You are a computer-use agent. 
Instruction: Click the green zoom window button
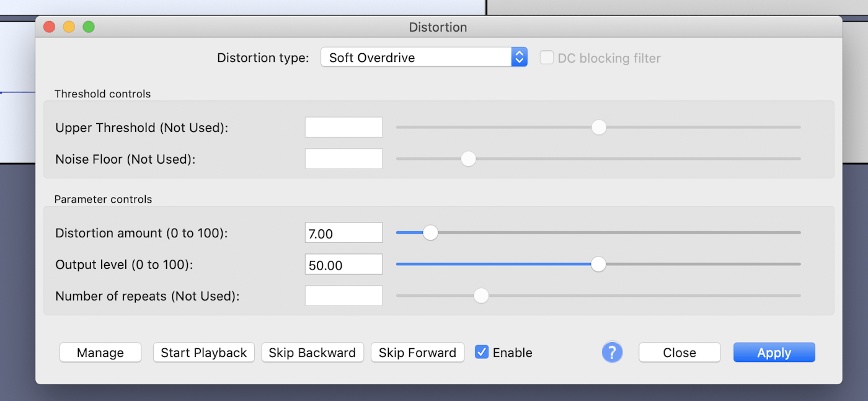(89, 27)
